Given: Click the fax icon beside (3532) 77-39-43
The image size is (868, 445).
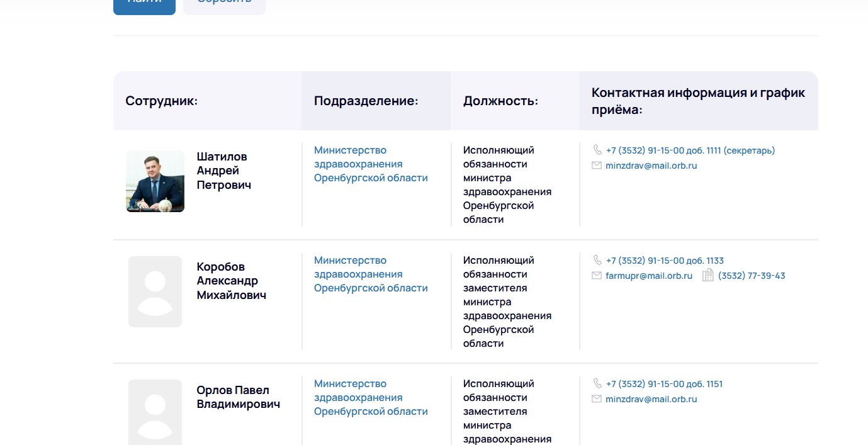Looking at the screenshot, I should [707, 276].
